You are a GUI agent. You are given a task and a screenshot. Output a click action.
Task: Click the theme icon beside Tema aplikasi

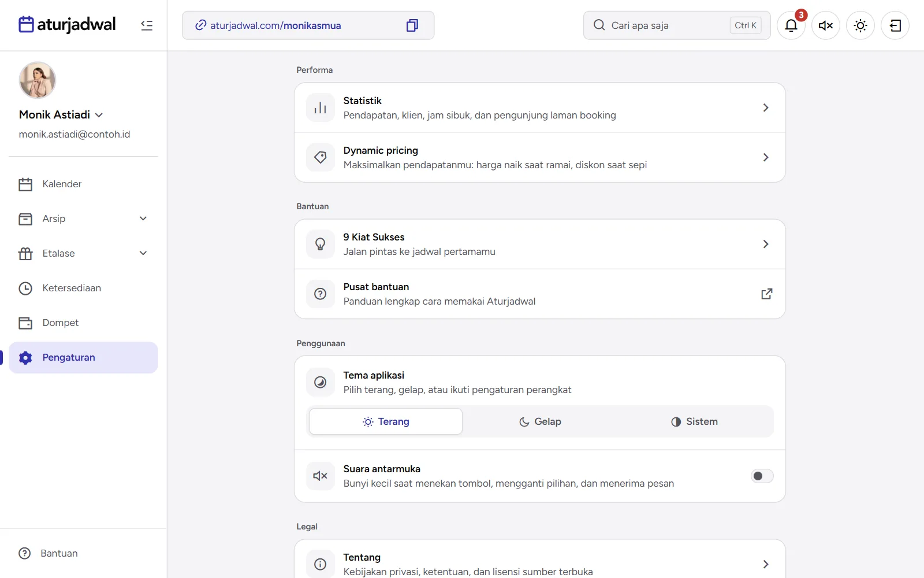[321, 382]
